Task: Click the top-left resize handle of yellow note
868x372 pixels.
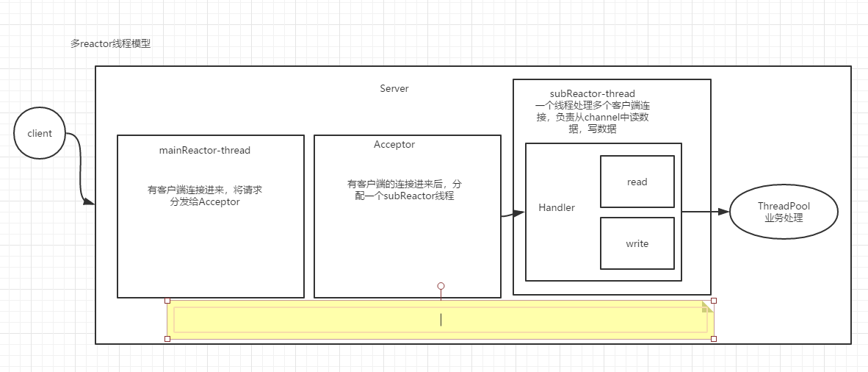Action: 167,301
